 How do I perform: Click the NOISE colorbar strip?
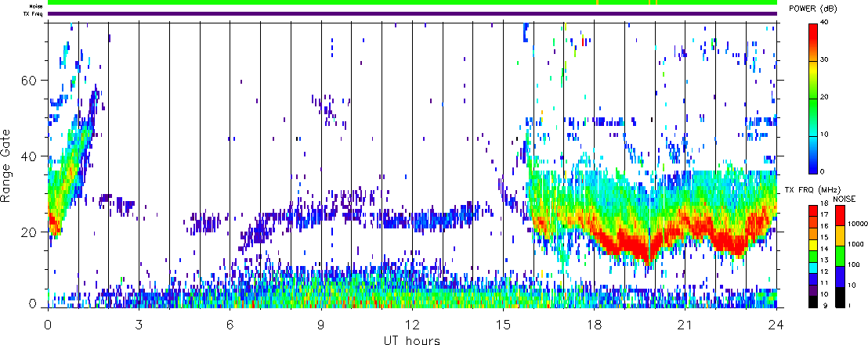pos(840,256)
